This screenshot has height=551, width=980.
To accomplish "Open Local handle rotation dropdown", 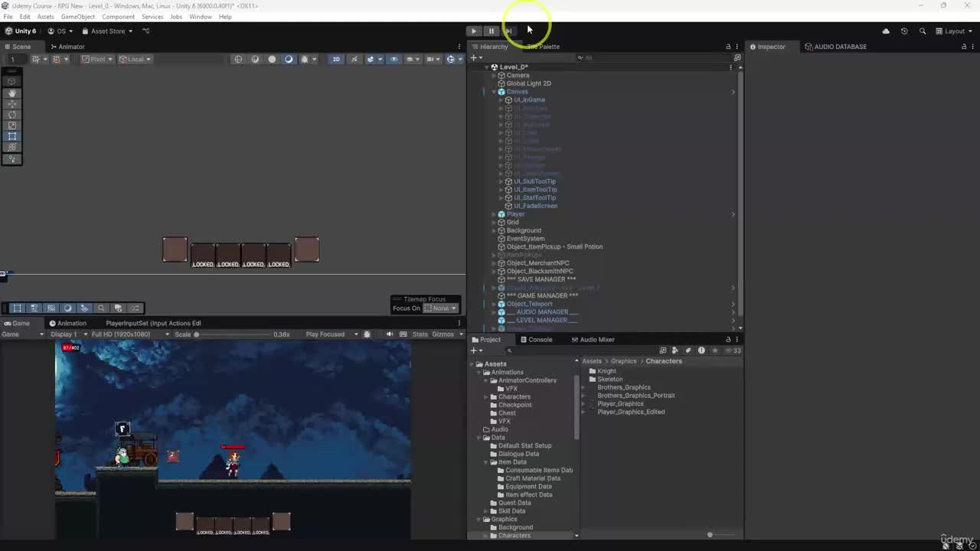I will coord(135,59).
